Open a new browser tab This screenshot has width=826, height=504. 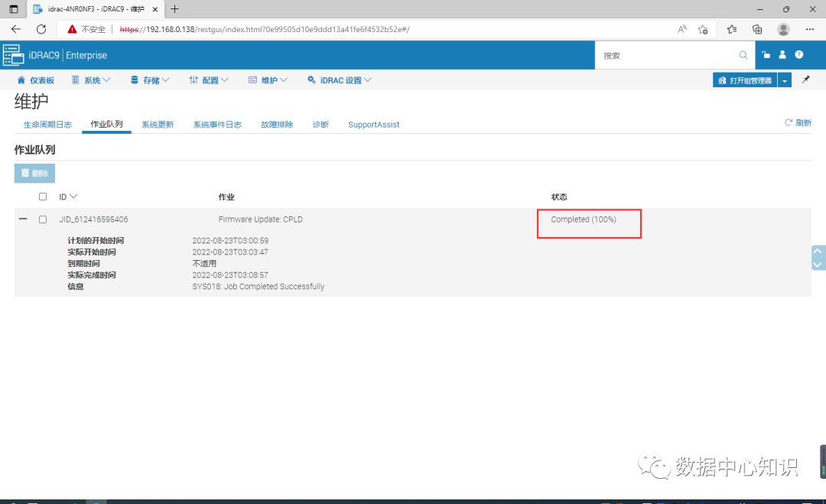[175, 9]
